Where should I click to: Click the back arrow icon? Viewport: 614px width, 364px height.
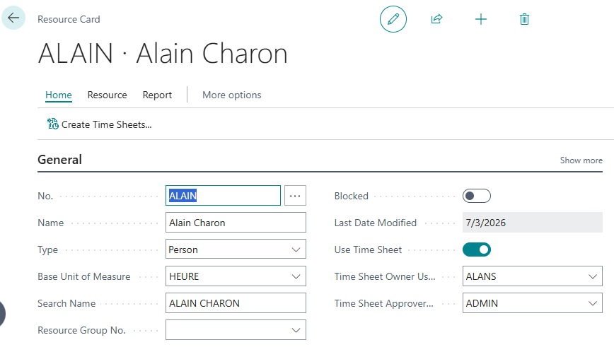[13, 18]
